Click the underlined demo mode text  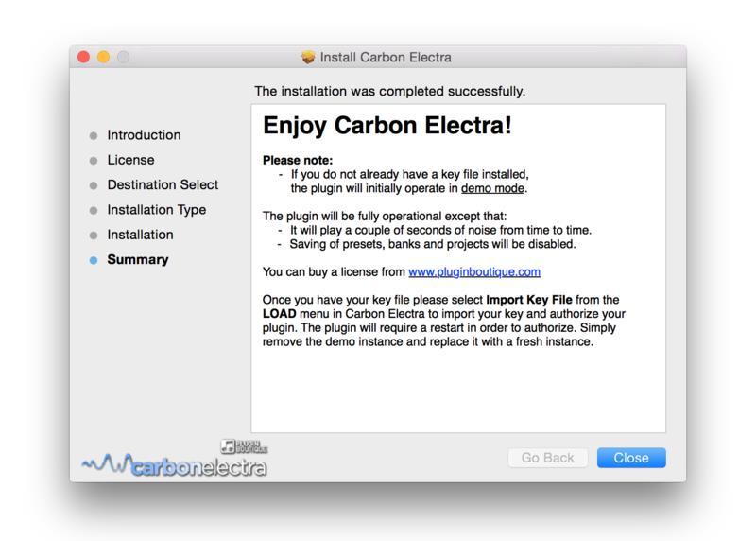tap(492, 188)
